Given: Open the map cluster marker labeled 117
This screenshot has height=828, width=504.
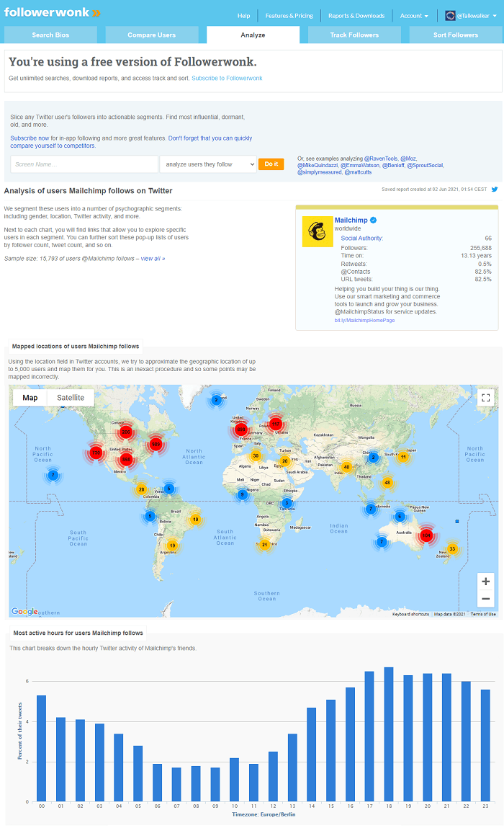Looking at the screenshot, I should click(276, 424).
